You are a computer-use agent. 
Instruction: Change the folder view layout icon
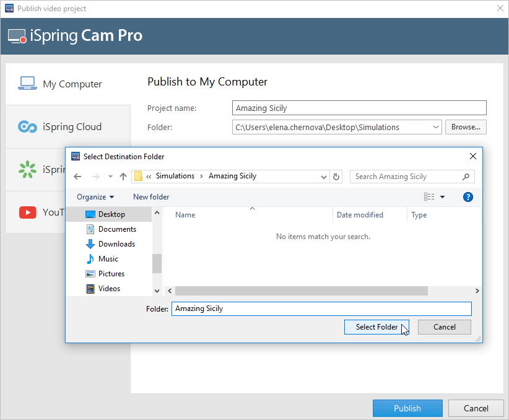point(429,196)
